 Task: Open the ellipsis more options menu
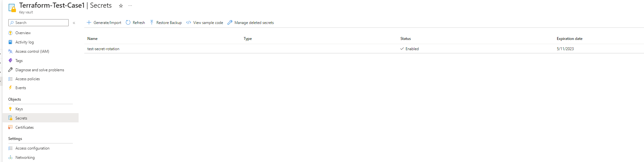[130, 6]
